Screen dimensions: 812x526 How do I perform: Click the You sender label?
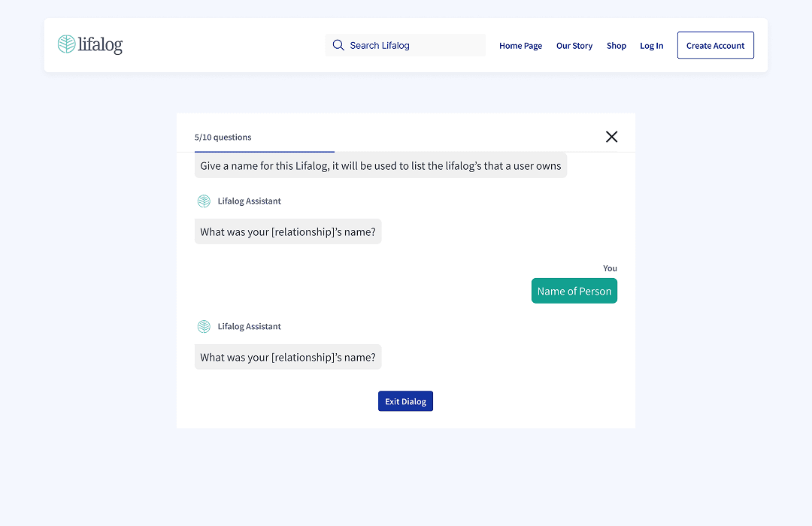point(610,268)
